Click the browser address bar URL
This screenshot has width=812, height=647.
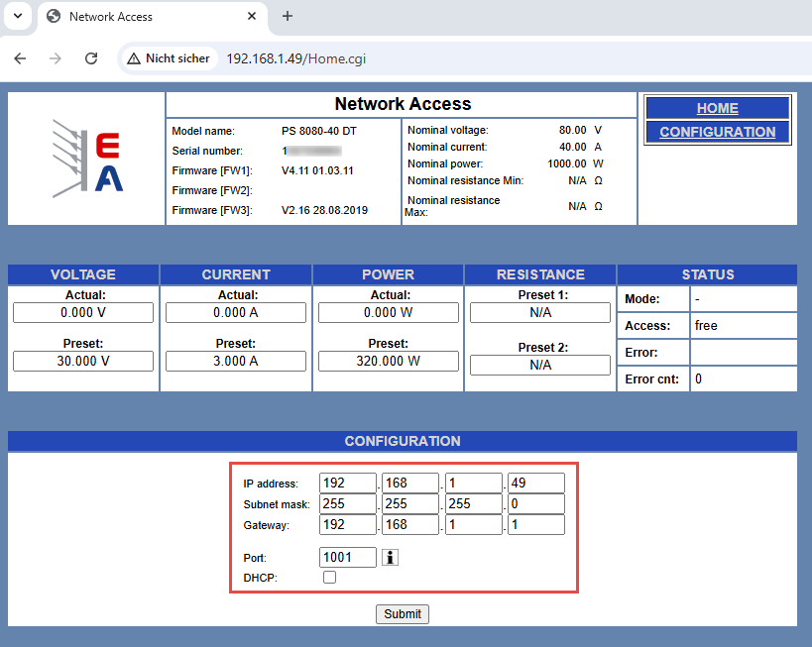coord(296,58)
